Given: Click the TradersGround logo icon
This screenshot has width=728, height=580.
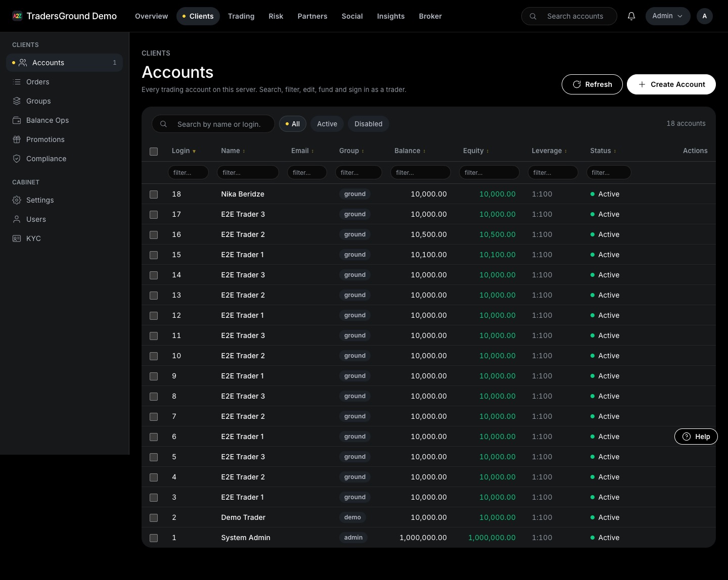Looking at the screenshot, I should tap(17, 16).
